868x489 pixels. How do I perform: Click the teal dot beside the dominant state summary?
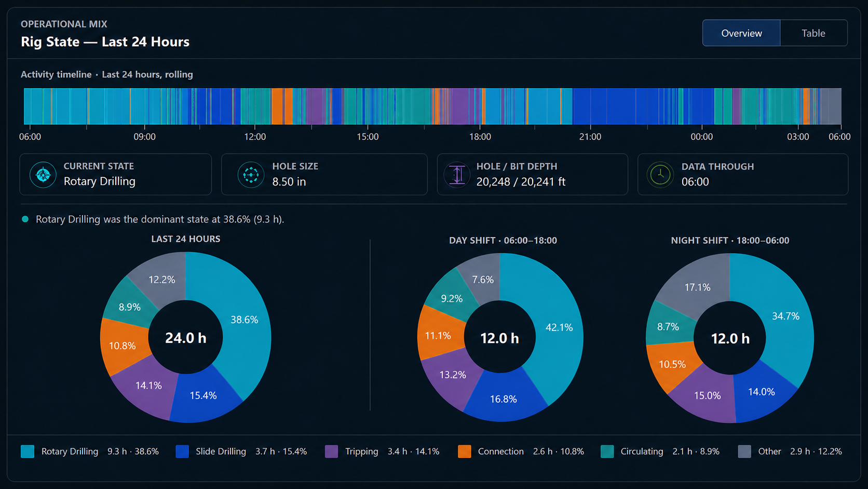[25, 219]
